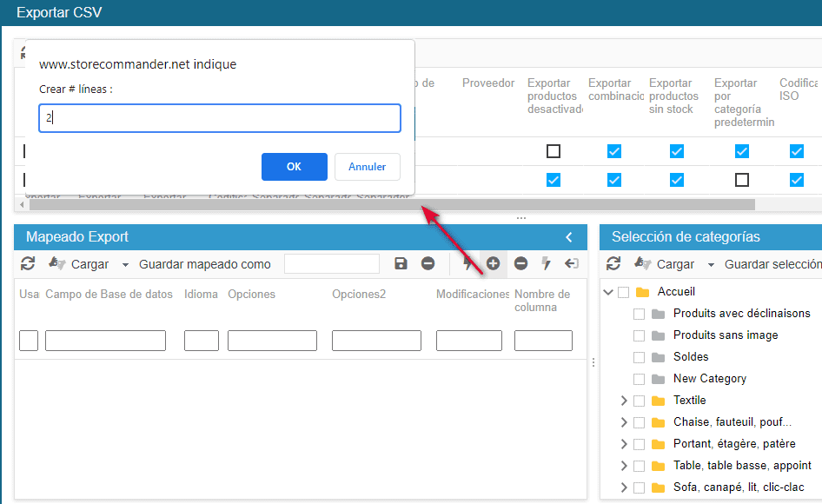Collapse the Accueil category tree

tap(607, 292)
